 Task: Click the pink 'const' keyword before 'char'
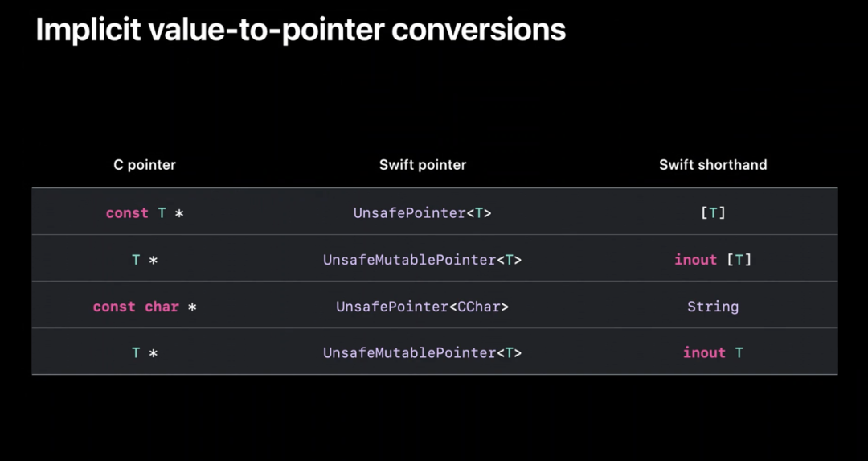[x=114, y=307]
